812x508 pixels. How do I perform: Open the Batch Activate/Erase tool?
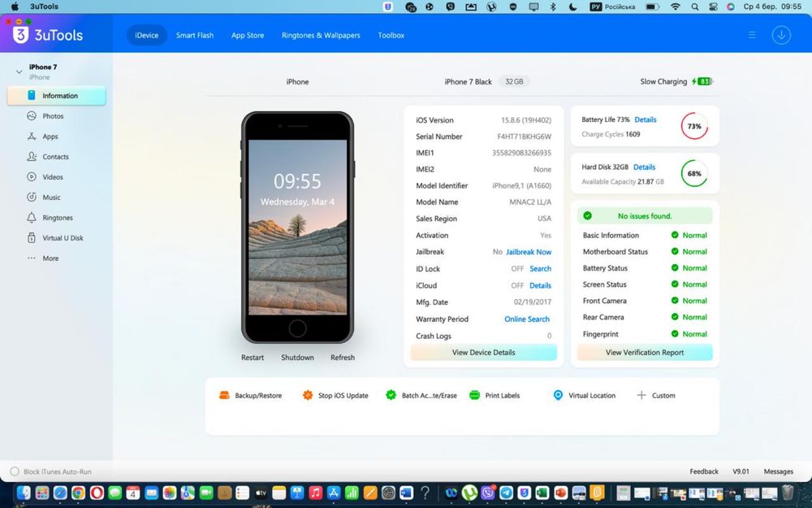click(421, 396)
